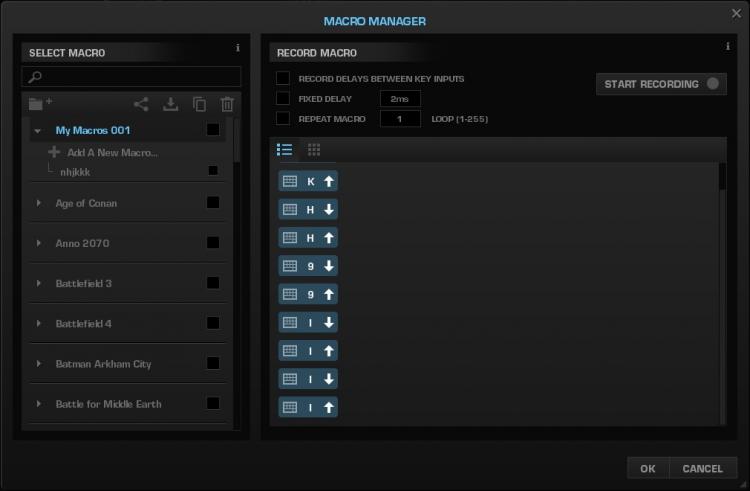Check the Repeat Macro checkbox
750x491 pixels.
tap(283, 118)
